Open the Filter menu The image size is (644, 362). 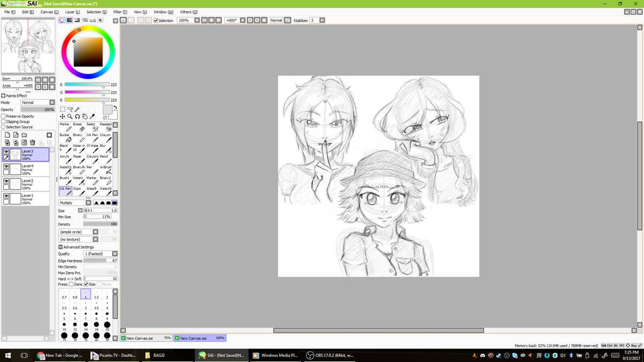tap(120, 12)
